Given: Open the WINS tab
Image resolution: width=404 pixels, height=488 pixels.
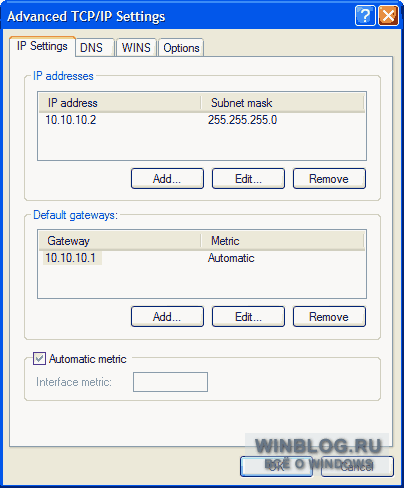Looking at the screenshot, I should pyautogui.click(x=136, y=48).
